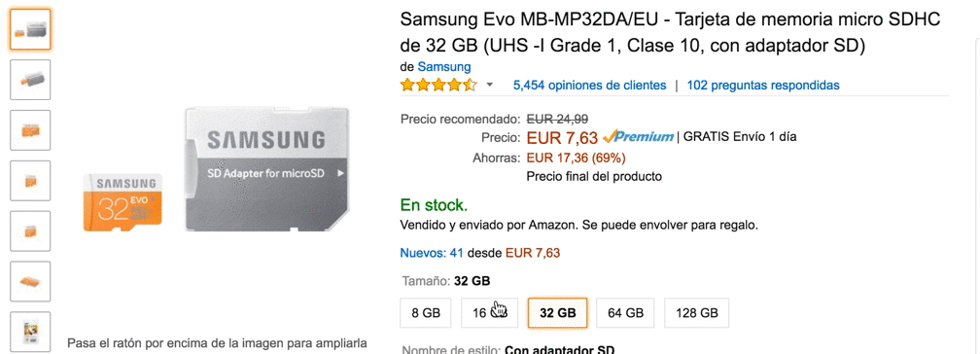Click the Amazon Premium logo icon
The width and height of the screenshot is (980, 354).
click(x=638, y=136)
